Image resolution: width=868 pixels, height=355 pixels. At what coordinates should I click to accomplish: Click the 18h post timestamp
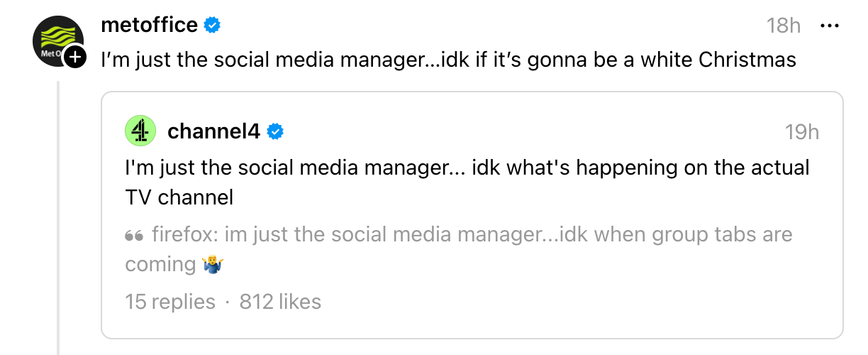coord(784,26)
